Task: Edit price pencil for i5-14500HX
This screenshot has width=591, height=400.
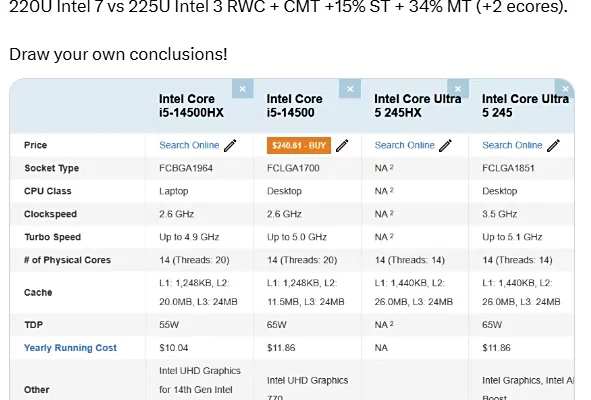Action: pyautogui.click(x=230, y=146)
